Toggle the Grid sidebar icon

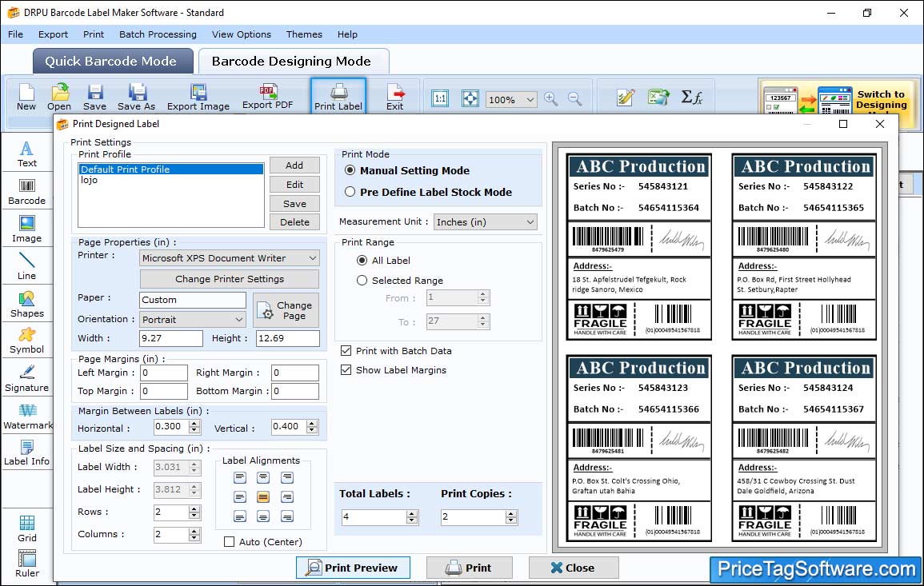(x=27, y=528)
